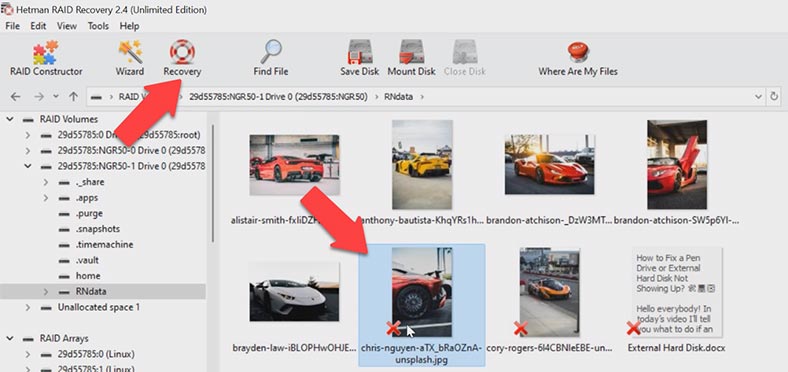The width and height of the screenshot is (788, 372).
Task: Select the chris-nguyen-aTX_bRaOZnA-unsplash.jpg thumbnail
Action: [422, 292]
